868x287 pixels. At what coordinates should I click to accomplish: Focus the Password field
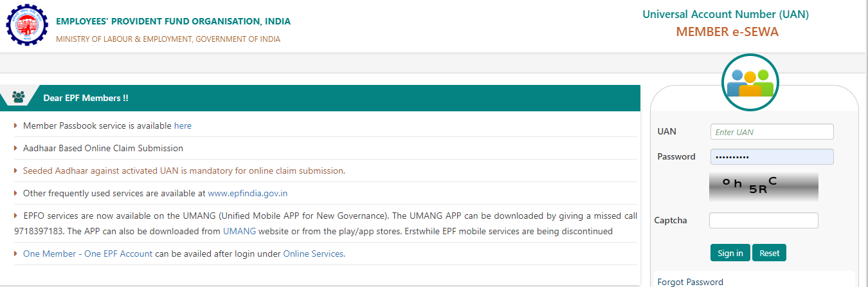(772, 156)
